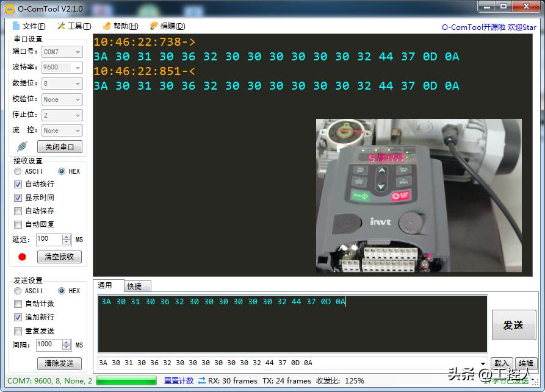Click the wrench icon on 工具(T)
This screenshot has width=545, height=392.
[x=60, y=26]
